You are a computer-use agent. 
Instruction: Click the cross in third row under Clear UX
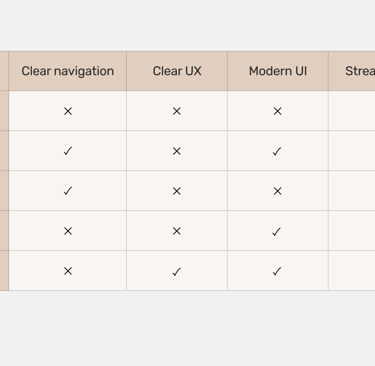click(x=177, y=191)
